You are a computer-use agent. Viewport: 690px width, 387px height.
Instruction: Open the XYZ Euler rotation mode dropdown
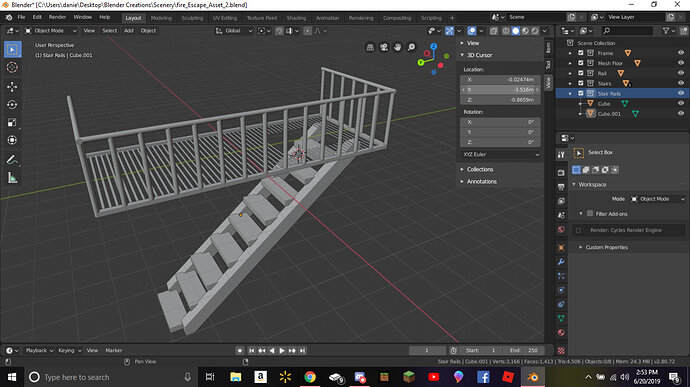click(501, 155)
